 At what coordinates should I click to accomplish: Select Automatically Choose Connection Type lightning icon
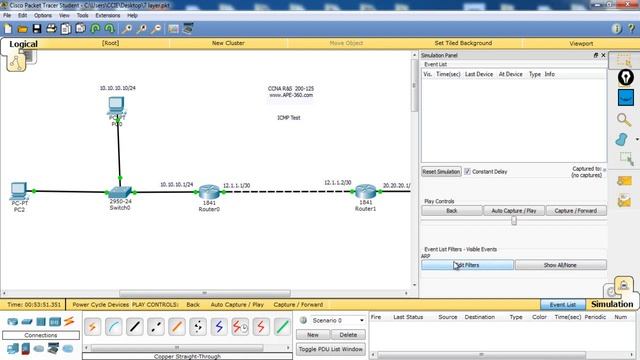pyautogui.click(x=93, y=327)
